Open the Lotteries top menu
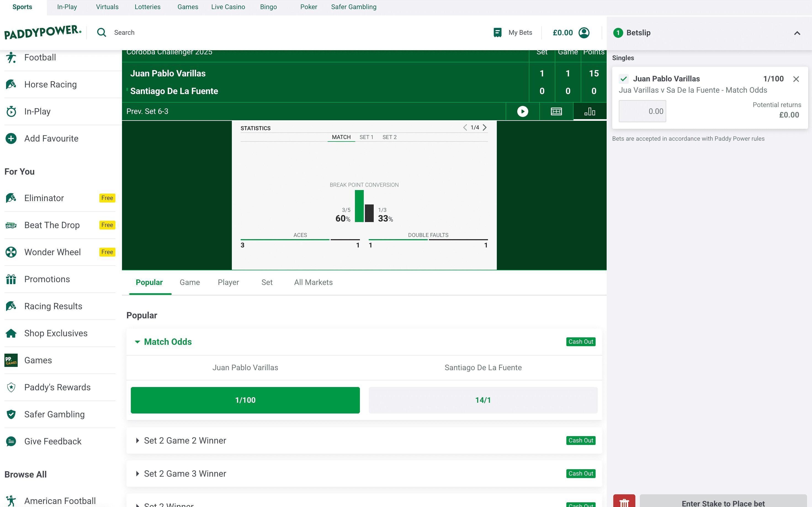The height and width of the screenshot is (507, 812). [147, 7]
